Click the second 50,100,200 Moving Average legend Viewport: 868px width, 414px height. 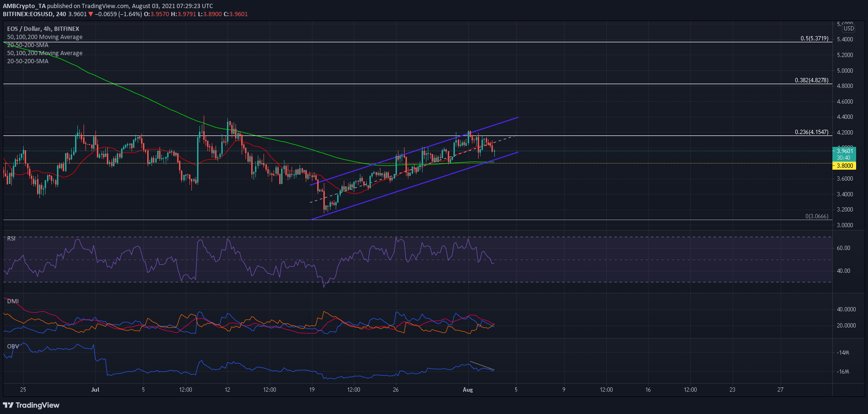point(45,53)
